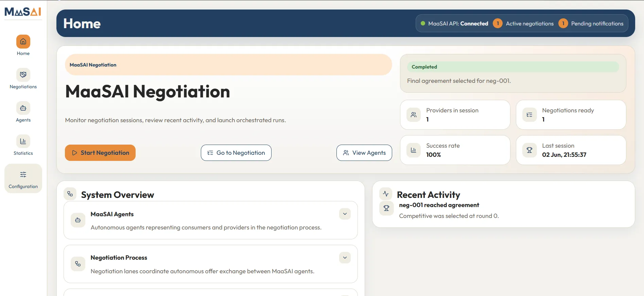Click the 'System Overview' heading
The width and height of the screenshot is (644, 296).
coord(118,195)
